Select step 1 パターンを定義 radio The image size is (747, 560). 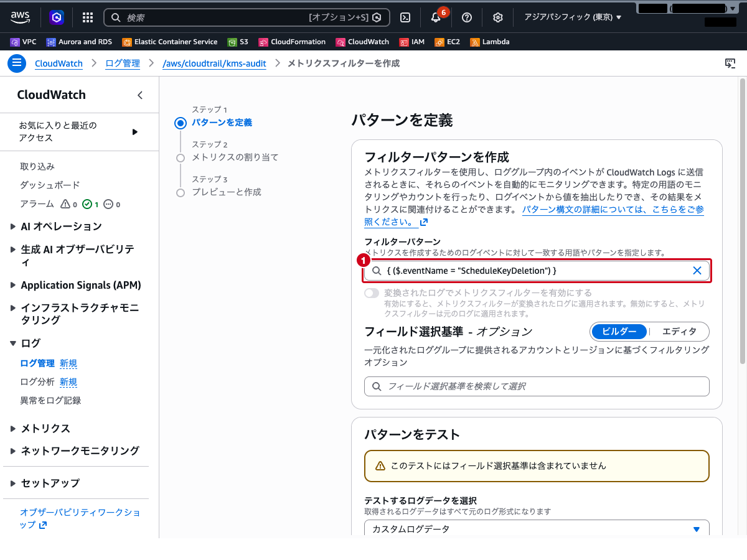pyautogui.click(x=181, y=123)
